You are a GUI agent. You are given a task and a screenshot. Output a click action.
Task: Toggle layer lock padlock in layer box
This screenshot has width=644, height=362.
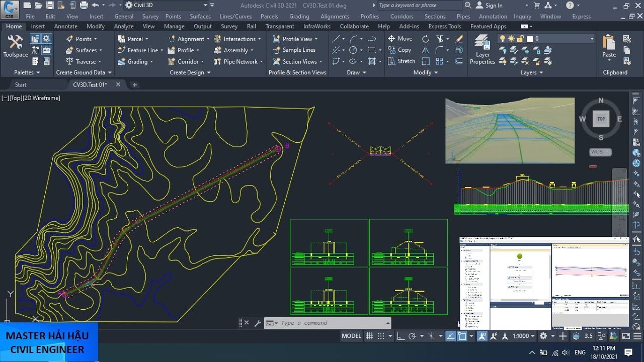520,39
